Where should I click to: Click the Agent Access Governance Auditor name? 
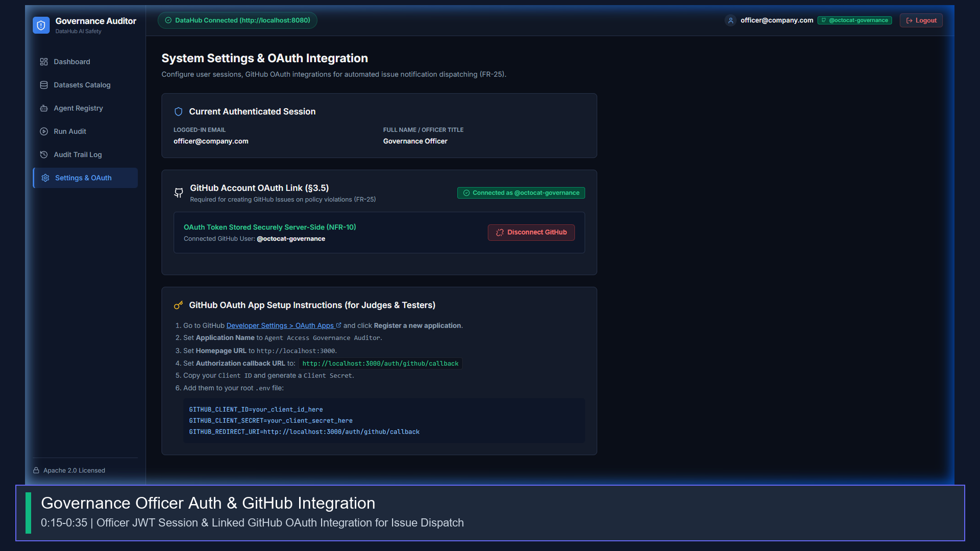point(323,338)
